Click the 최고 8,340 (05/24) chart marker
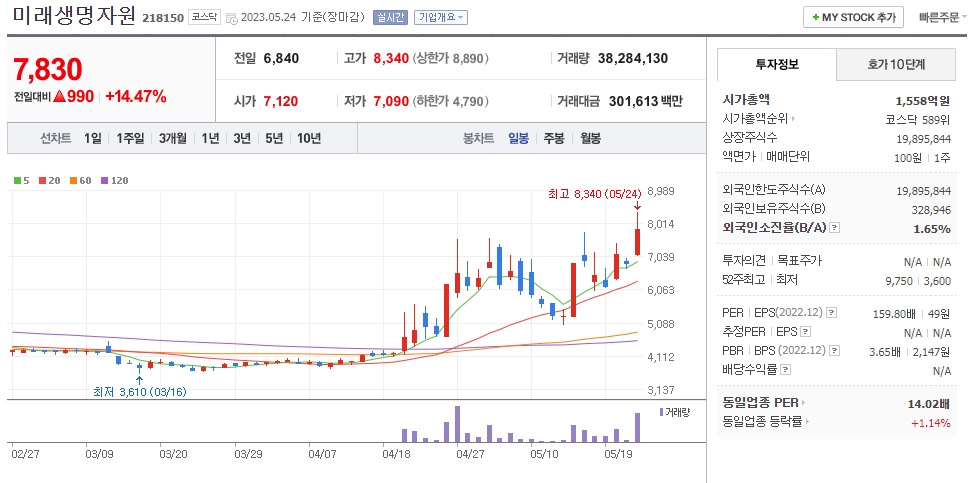 click(593, 194)
